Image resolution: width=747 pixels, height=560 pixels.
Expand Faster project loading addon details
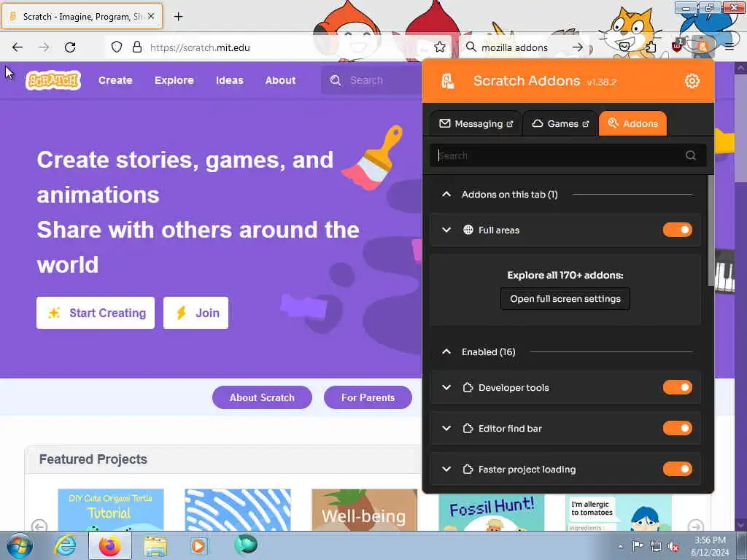446,469
